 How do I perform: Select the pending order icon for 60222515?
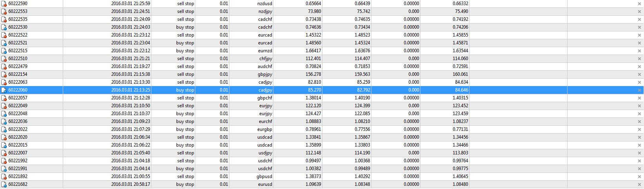click(x=4, y=51)
